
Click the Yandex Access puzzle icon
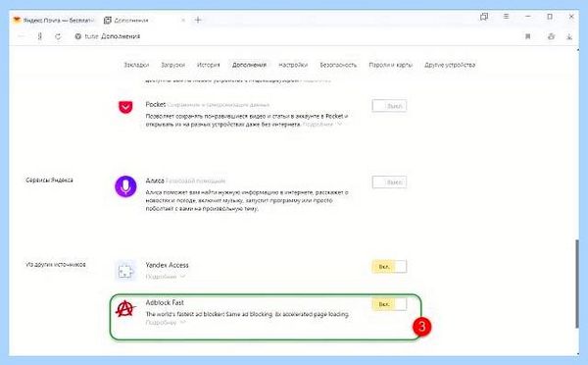[125, 271]
